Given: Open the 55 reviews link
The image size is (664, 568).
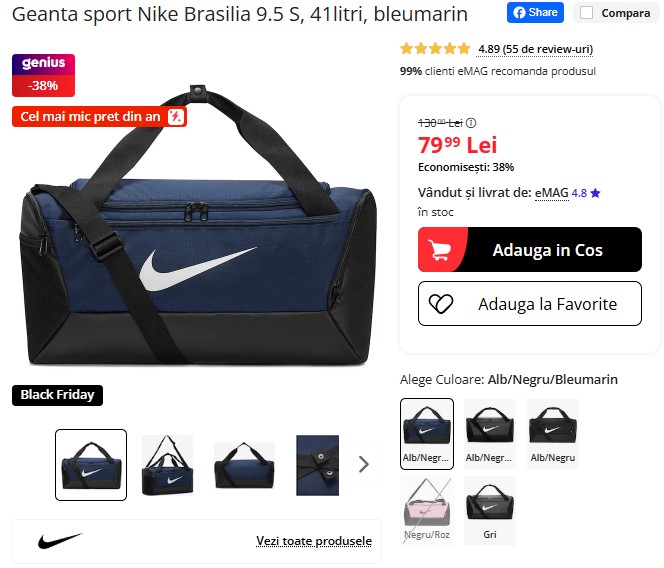Looking at the screenshot, I should [x=535, y=50].
